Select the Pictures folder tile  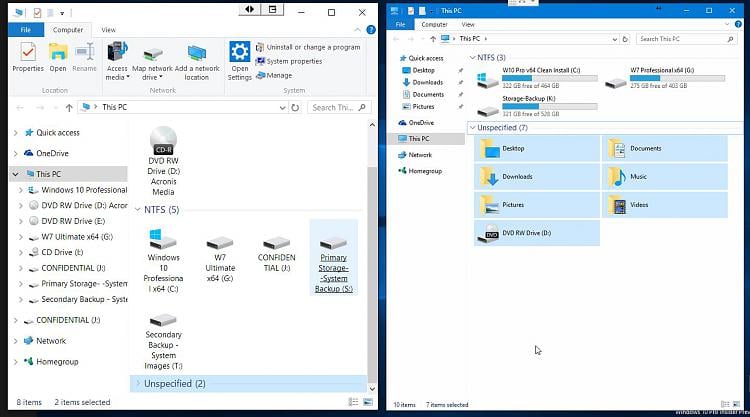click(x=537, y=205)
